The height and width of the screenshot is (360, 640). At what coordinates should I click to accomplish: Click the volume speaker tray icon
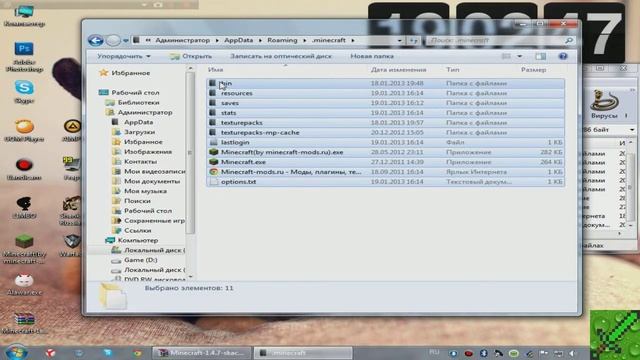[572, 353]
